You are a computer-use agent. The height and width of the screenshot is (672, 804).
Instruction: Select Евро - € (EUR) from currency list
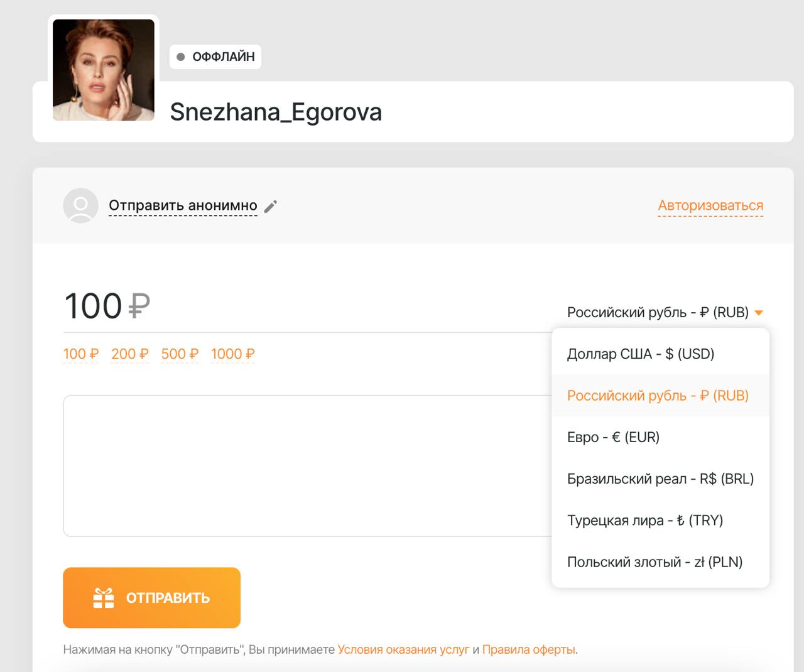614,436
